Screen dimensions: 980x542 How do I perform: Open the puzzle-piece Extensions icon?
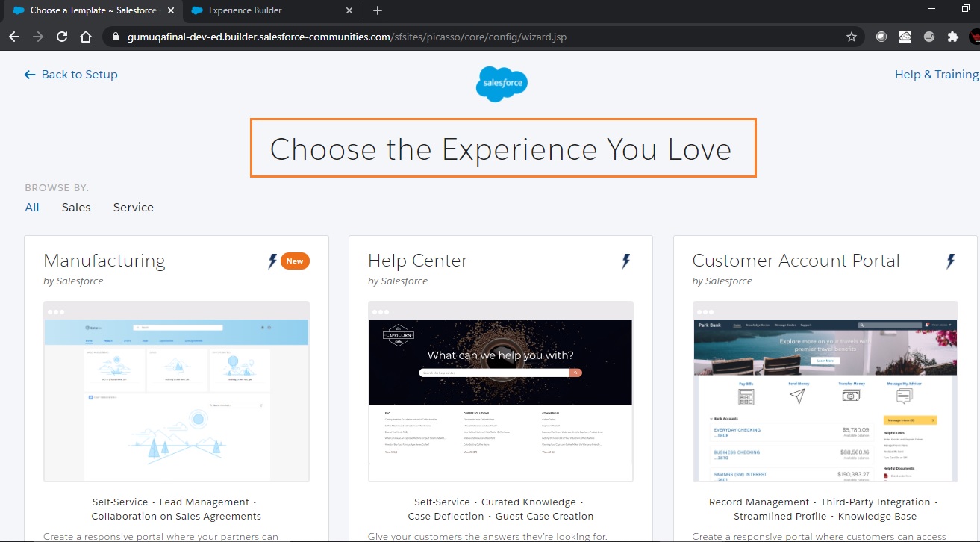click(x=952, y=37)
